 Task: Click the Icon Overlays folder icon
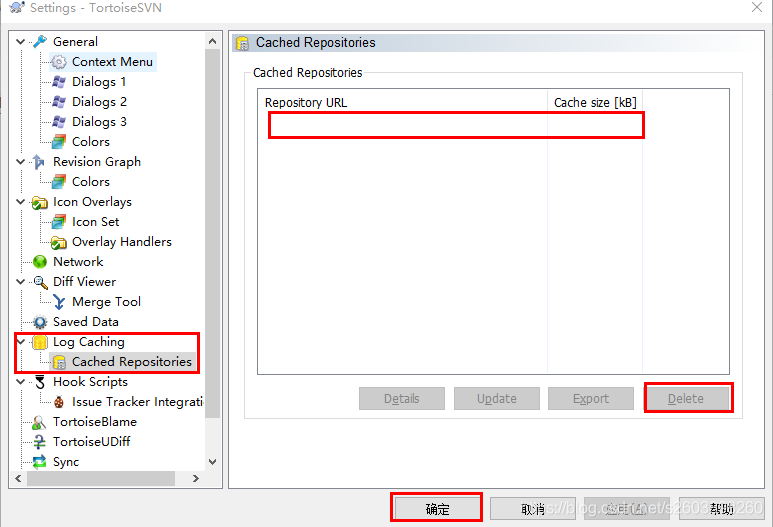point(39,202)
